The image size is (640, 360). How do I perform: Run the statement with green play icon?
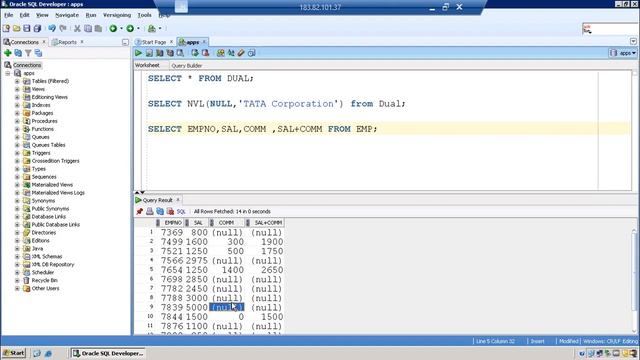[138, 53]
